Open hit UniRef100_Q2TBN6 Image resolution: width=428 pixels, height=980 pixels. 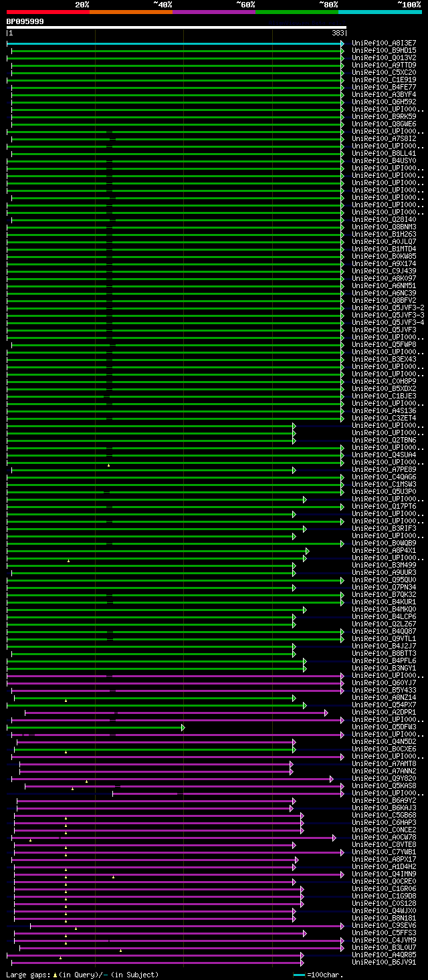pyautogui.click(x=384, y=440)
